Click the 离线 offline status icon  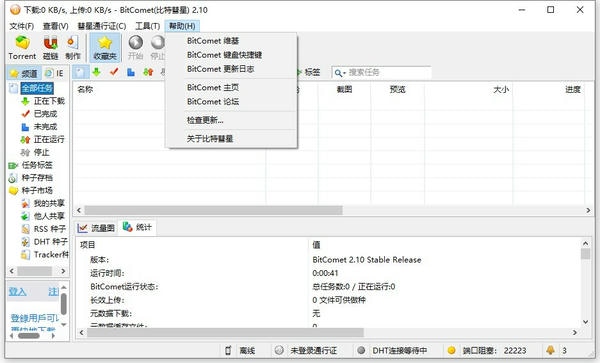tap(228, 350)
